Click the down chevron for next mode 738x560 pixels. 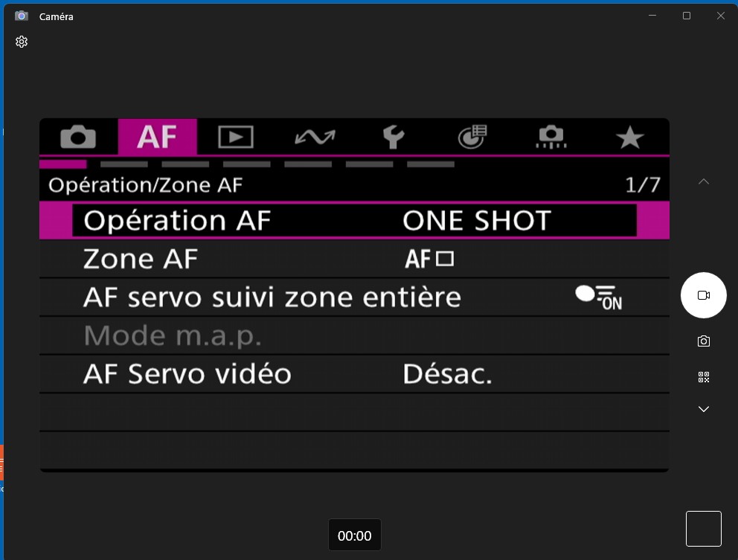click(704, 409)
